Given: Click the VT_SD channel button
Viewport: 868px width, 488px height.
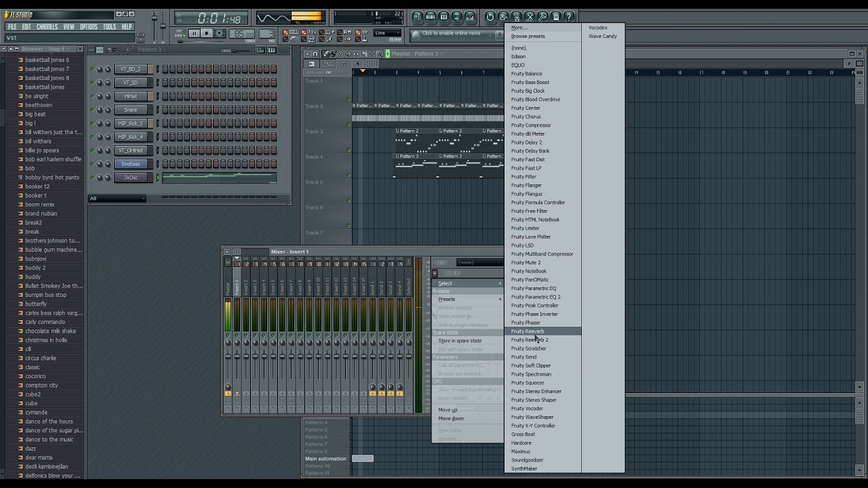Looking at the screenshot, I should click(x=130, y=83).
